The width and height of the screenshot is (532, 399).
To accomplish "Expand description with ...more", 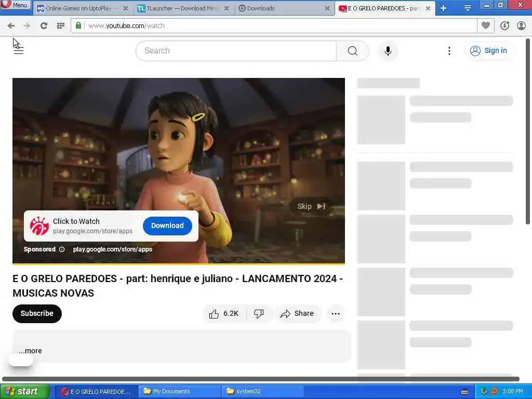I will 30,351.
